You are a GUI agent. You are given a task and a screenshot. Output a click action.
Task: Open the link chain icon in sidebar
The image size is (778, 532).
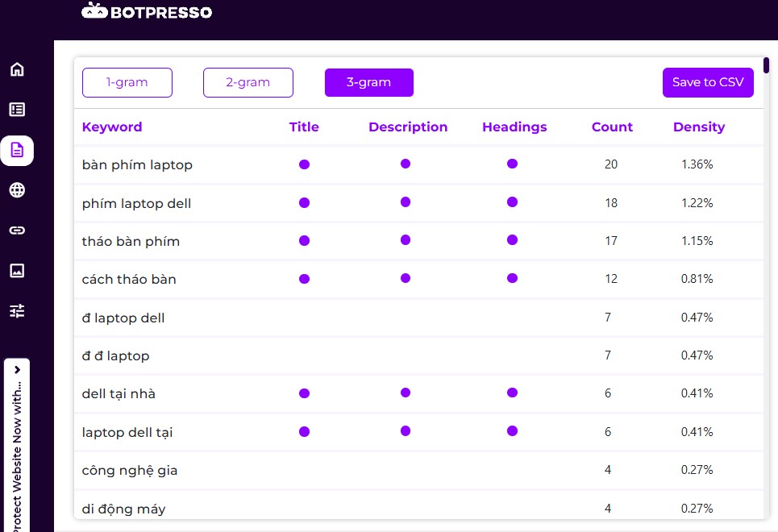[17, 231]
